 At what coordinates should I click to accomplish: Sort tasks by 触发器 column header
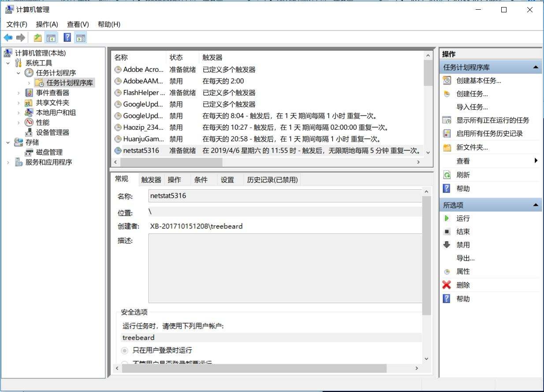(x=311, y=57)
